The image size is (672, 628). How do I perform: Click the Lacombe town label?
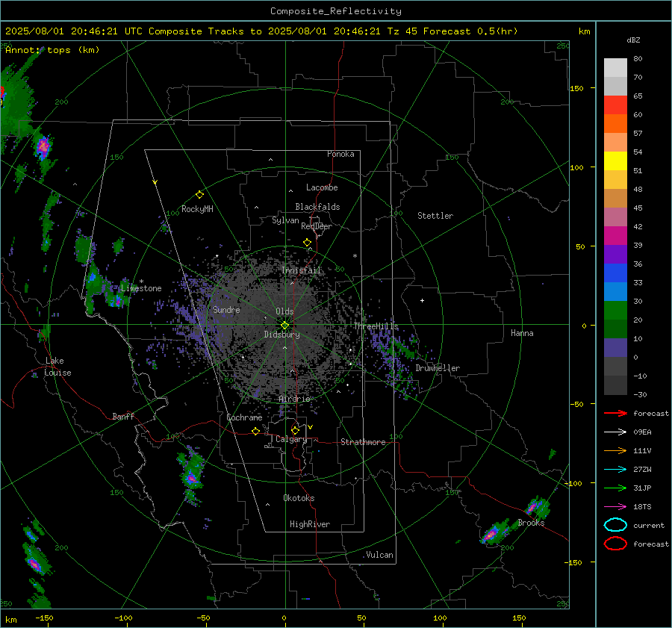coord(322,187)
